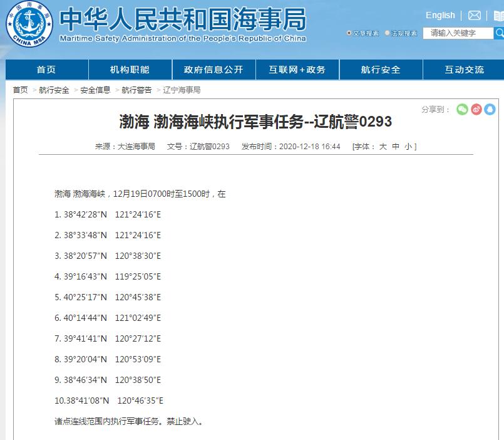This screenshot has width=504, height=440.
Task: Click the source text 来源：大连海事局
Action: click(125, 147)
